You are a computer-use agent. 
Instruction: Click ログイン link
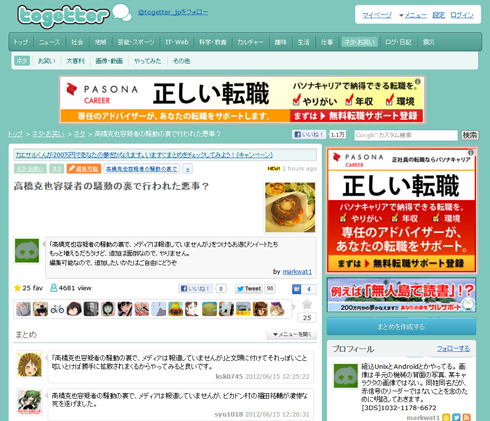pos(462,15)
